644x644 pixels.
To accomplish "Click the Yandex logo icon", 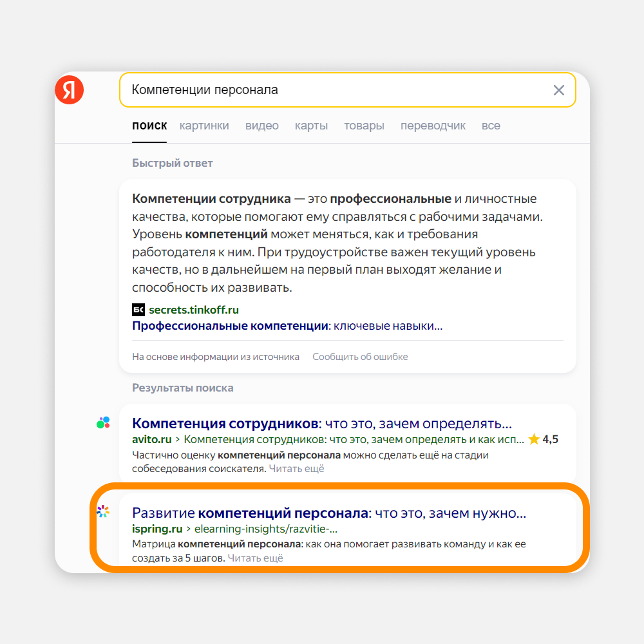I will click(69, 90).
